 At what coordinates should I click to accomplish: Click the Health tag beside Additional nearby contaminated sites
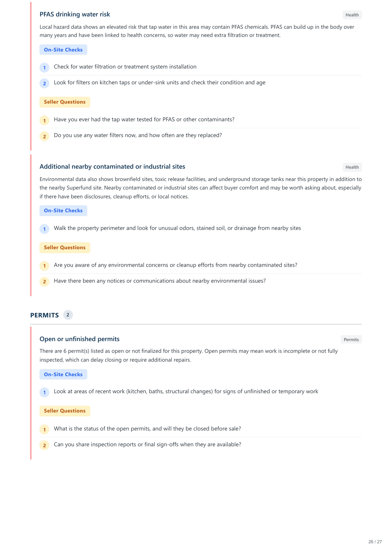click(352, 167)
